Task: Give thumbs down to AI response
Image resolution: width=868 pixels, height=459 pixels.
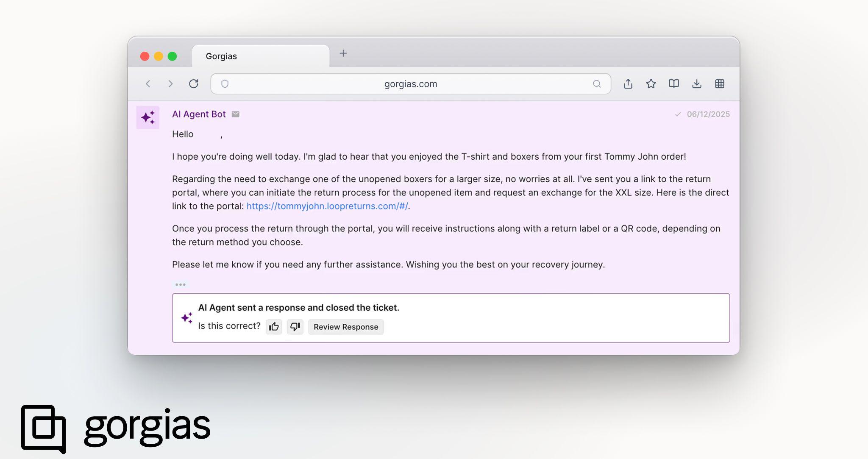Action: click(x=295, y=327)
